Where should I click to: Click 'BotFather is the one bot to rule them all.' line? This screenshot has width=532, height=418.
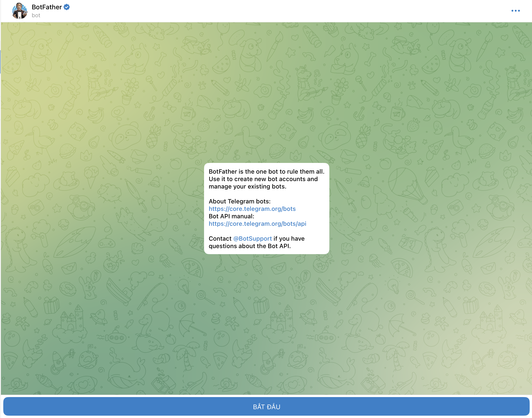pos(266,172)
